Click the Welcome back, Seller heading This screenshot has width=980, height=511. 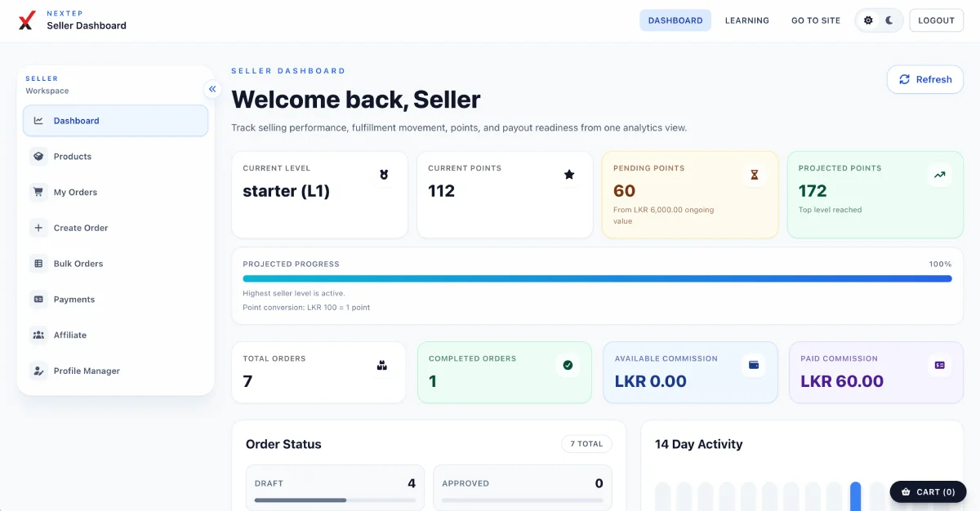pos(356,100)
